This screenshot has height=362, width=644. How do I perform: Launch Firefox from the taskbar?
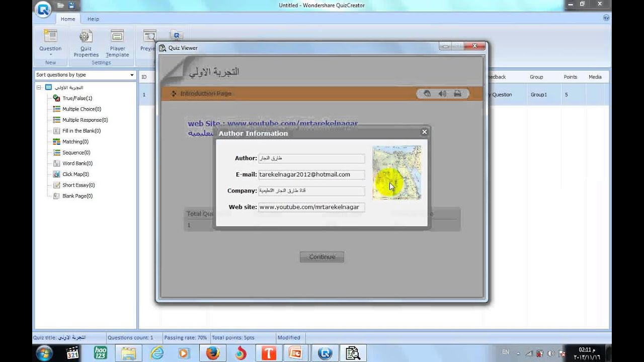[213, 353]
